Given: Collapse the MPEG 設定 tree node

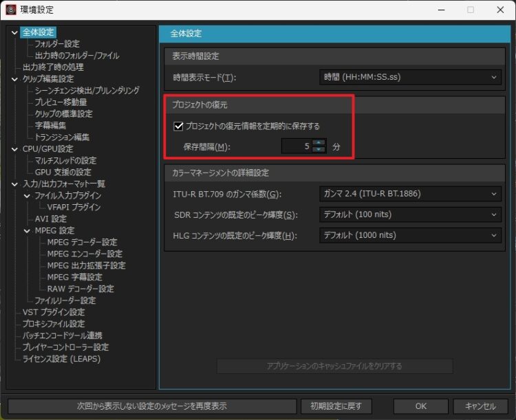Looking at the screenshot, I should click(27, 231).
